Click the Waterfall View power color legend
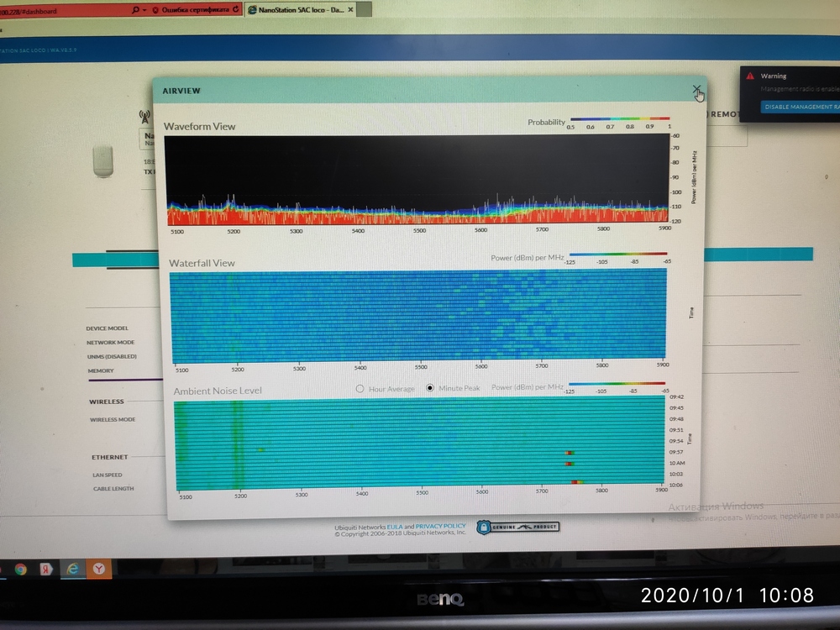Screen dimensions: 840x630 pos(618,254)
